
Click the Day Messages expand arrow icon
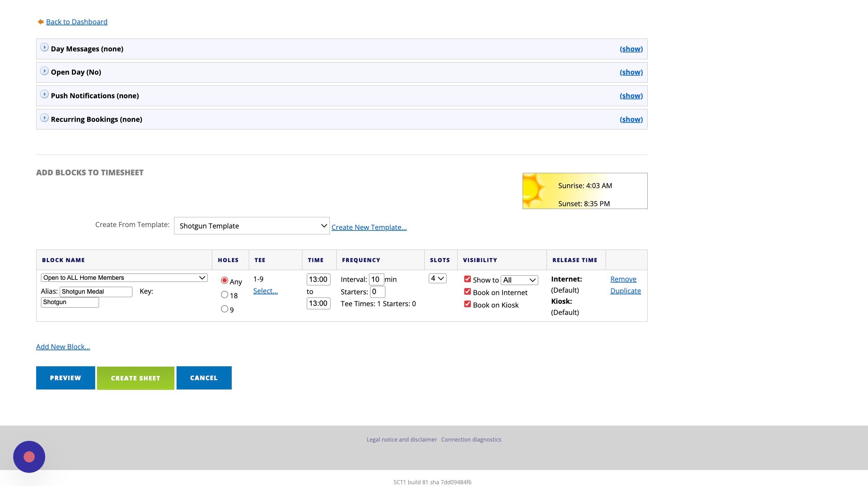click(x=44, y=47)
